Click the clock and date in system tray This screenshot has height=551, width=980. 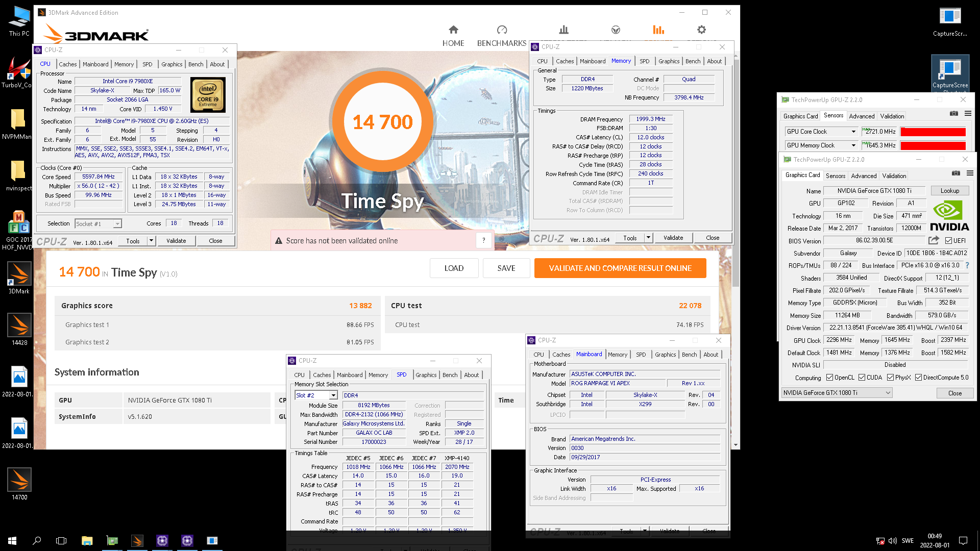[935, 541]
